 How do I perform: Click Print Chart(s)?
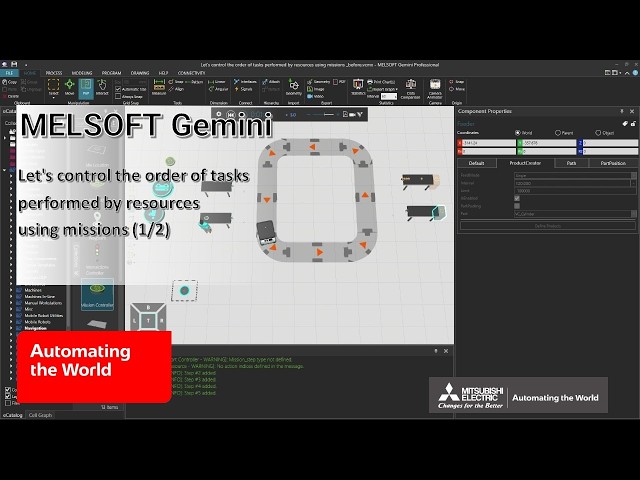(380, 82)
